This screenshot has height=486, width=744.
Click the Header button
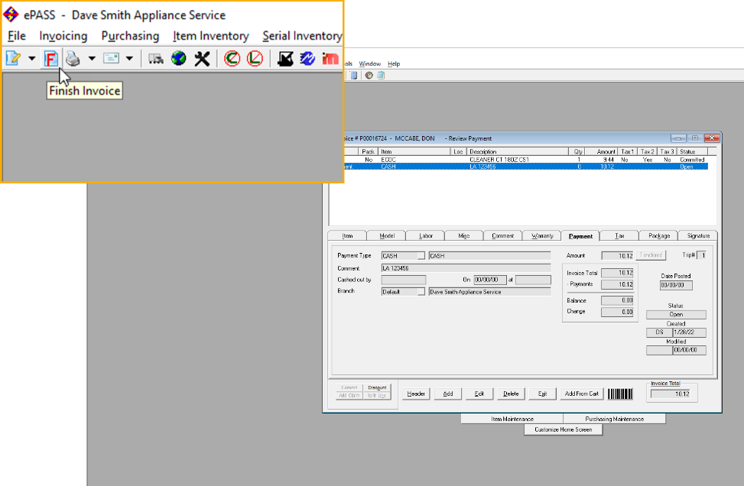(416, 394)
